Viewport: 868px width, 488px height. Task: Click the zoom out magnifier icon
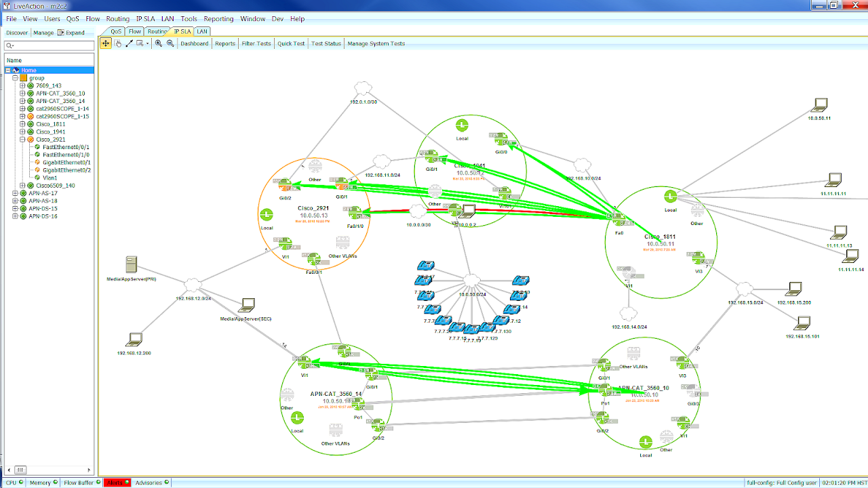169,43
